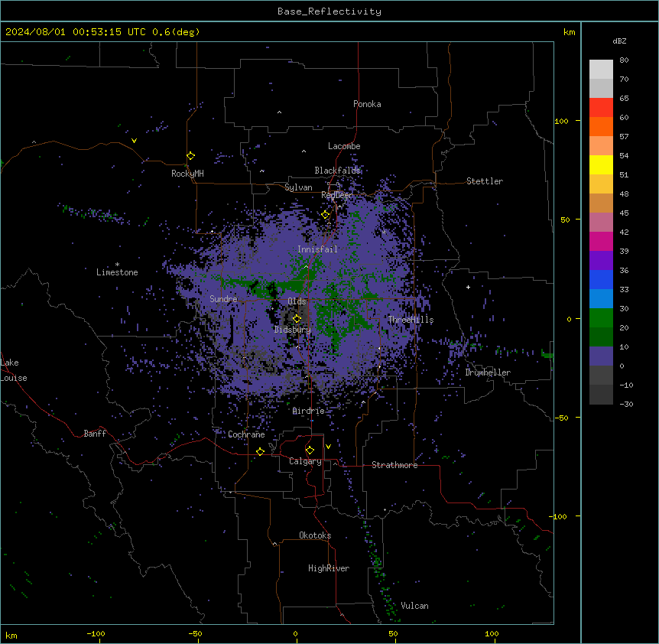Click the yellow diamond marker south of RedDeer
659x644 pixels.
click(x=326, y=215)
